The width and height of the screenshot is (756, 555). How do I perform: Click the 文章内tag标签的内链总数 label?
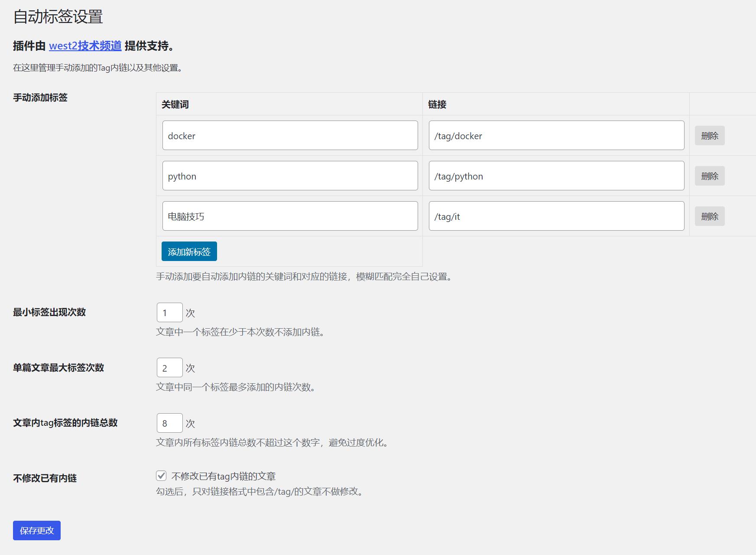tap(65, 423)
